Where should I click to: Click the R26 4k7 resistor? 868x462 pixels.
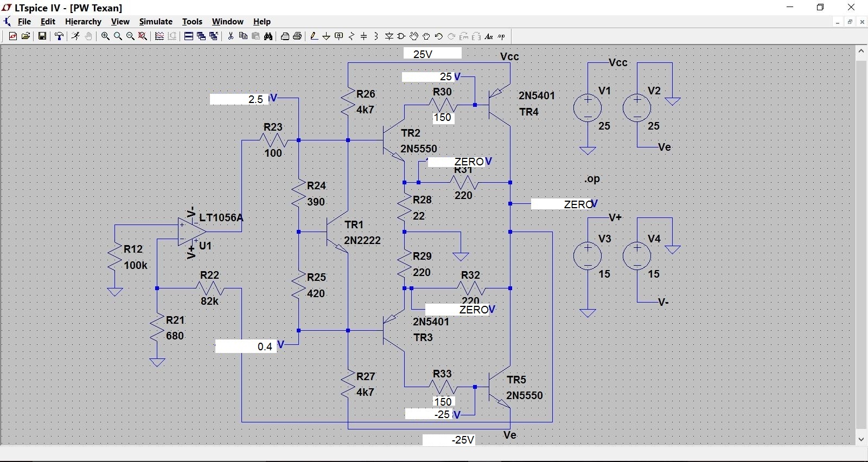point(348,102)
